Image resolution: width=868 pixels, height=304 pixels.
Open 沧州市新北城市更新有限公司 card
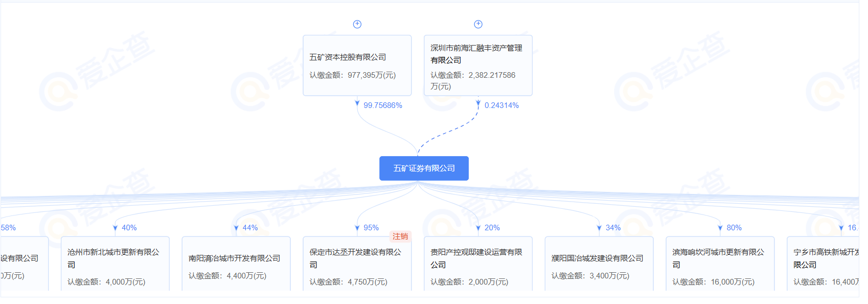tap(115, 264)
